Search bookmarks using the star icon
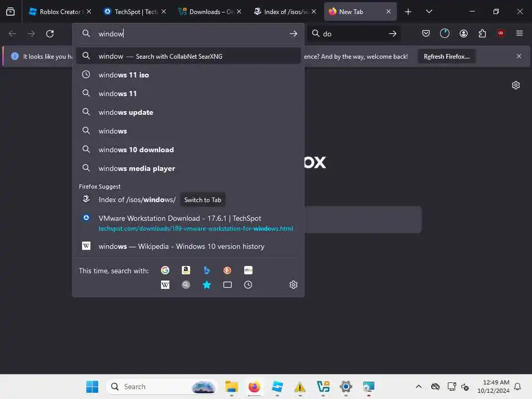This screenshot has height=399, width=532. tap(207, 285)
